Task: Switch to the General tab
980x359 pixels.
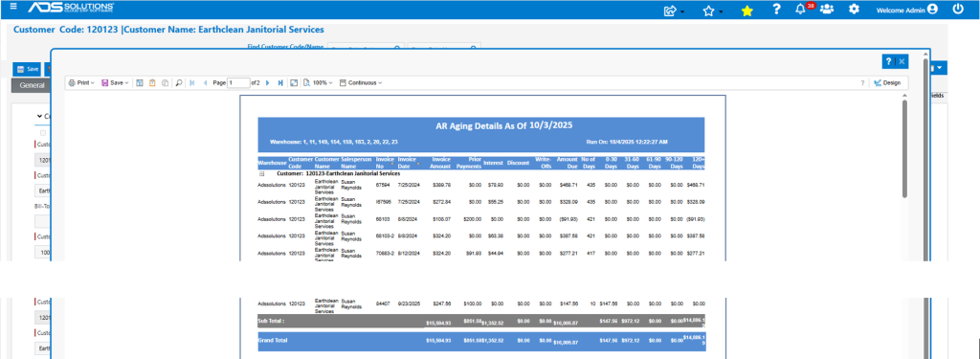Action: (x=32, y=86)
